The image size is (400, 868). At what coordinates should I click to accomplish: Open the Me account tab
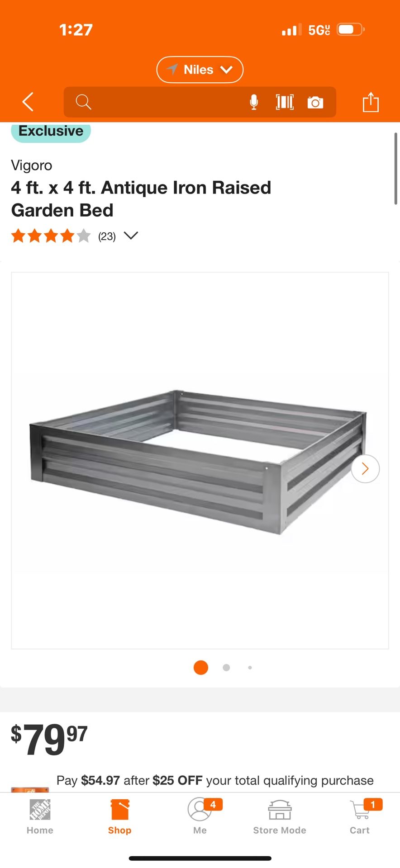200,817
